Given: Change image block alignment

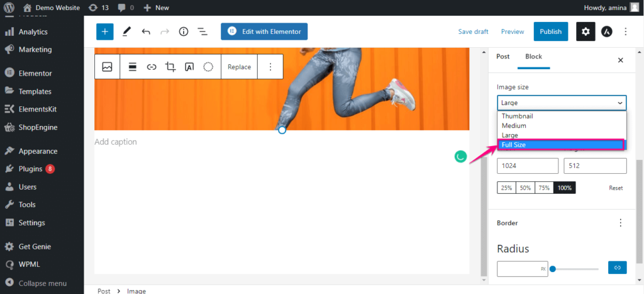Looking at the screenshot, I should coord(133,67).
